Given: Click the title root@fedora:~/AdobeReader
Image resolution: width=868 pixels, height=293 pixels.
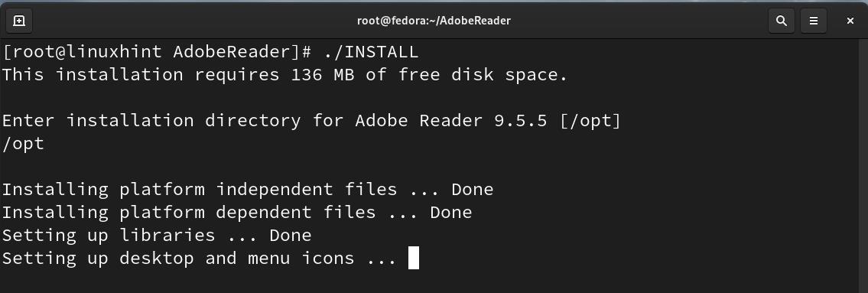Looking at the screenshot, I should click(x=434, y=21).
